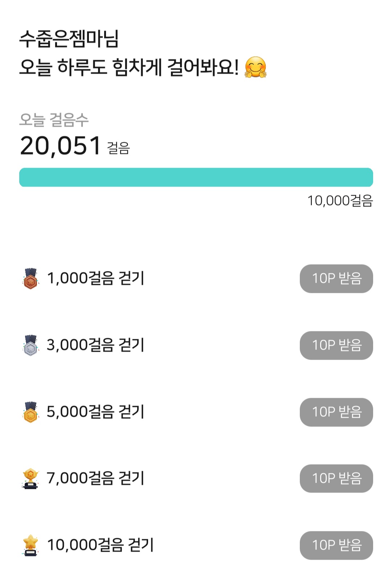Tap the bronze medal icon for 1,000 steps
Screen dimensions: 392x588
coord(30,279)
